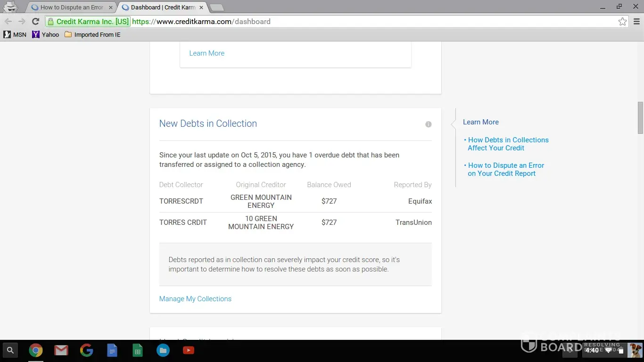
Task: Bookmark this page using the star icon
Action: point(622,22)
